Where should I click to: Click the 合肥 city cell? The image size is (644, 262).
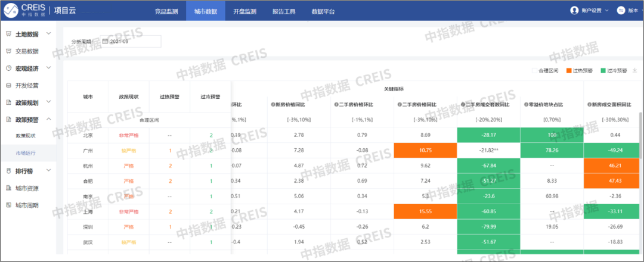[88, 181]
